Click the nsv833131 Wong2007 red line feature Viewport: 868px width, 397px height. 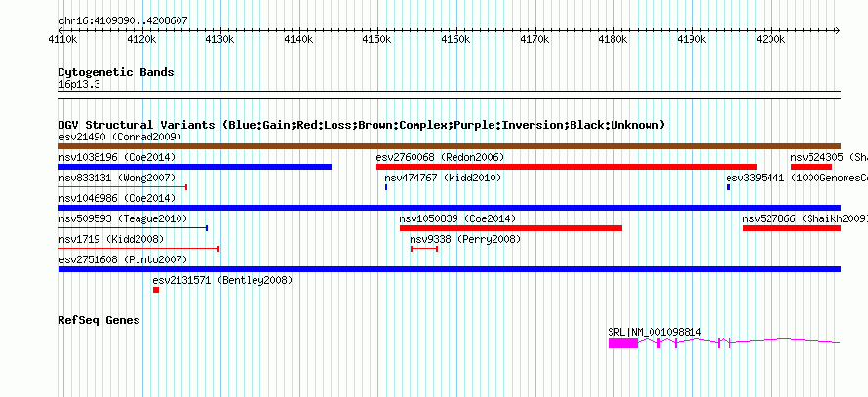[122, 187]
